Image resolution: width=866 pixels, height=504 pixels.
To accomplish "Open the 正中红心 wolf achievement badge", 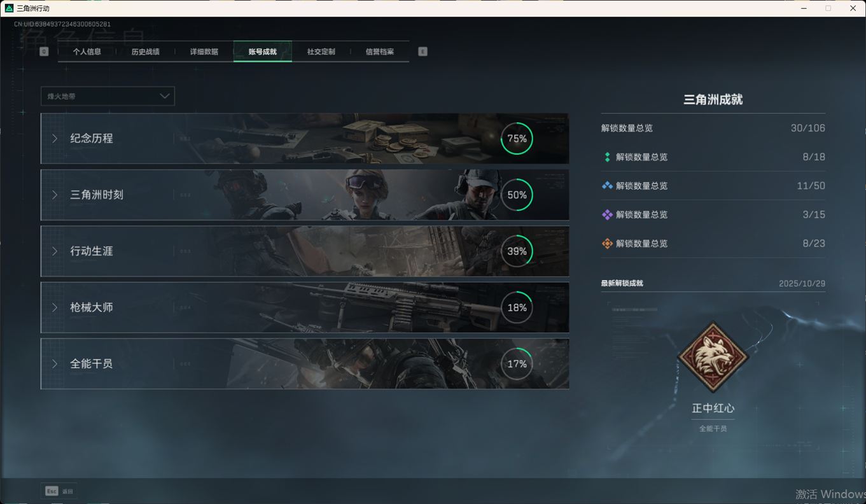I will pos(713,357).
